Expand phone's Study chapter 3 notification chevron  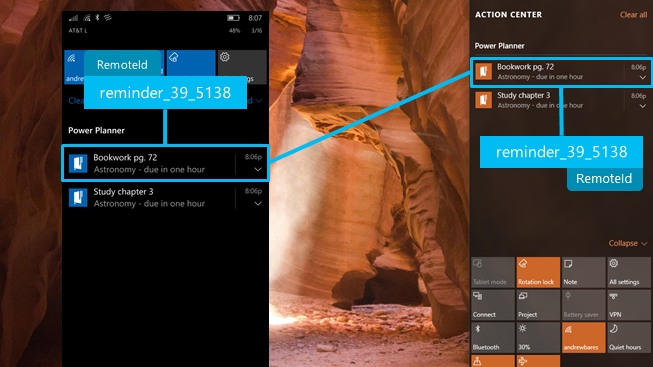258,204
